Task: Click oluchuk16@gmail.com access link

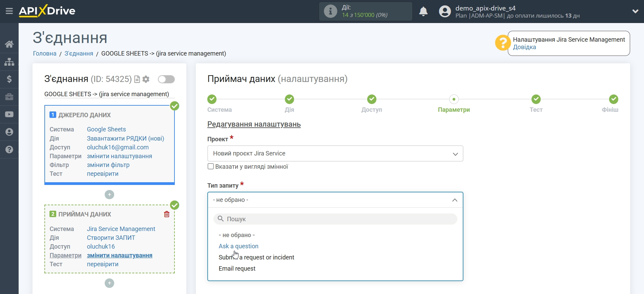Action: 118,147
